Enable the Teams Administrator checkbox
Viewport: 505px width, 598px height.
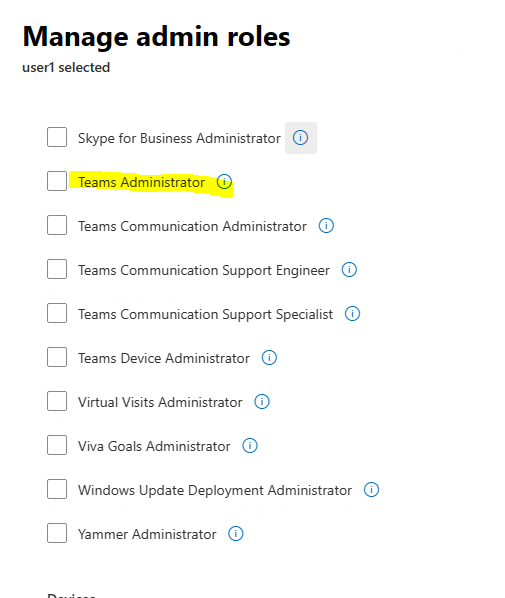pos(57,181)
